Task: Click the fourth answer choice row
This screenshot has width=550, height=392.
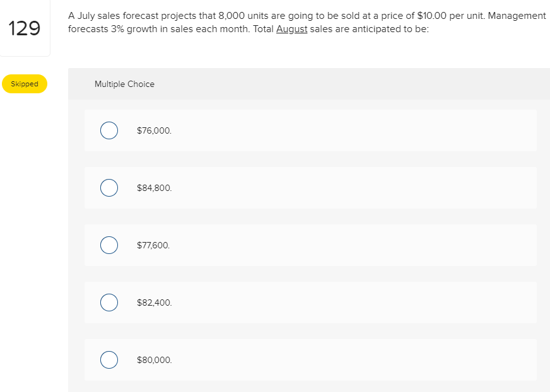Action: [310, 303]
